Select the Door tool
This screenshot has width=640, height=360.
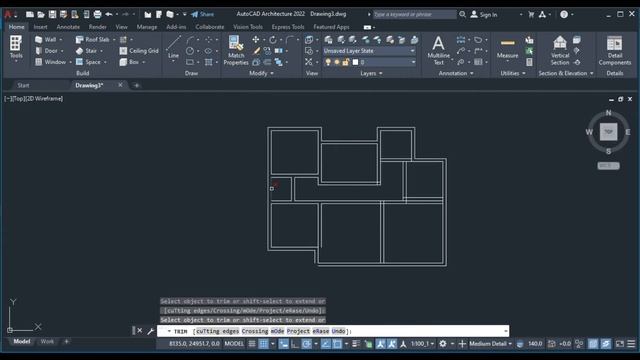[46, 51]
